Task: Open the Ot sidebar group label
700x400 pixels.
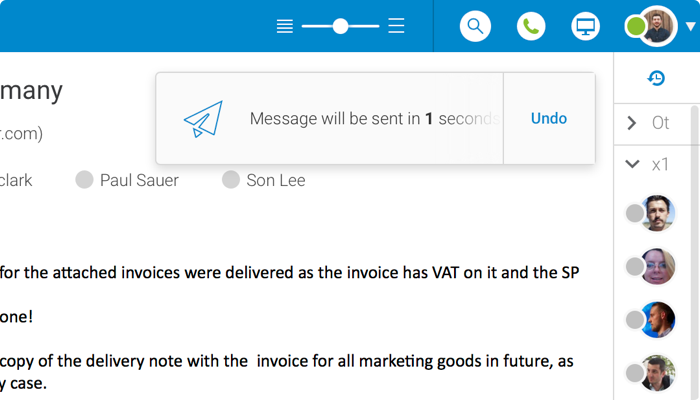Action: coord(660,123)
